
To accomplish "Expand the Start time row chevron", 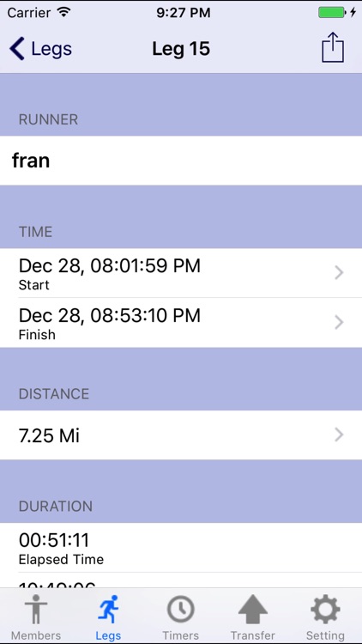I will tap(339, 272).
